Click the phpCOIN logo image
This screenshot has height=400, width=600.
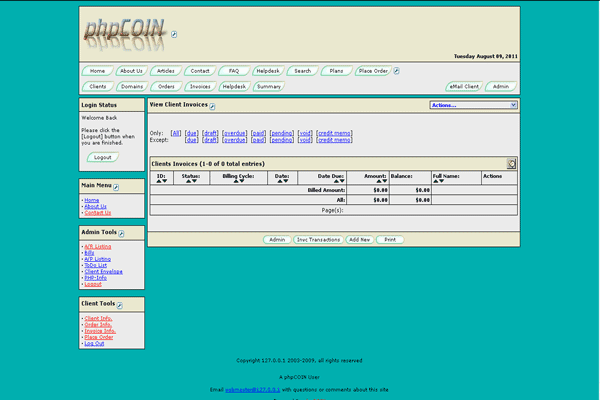[125, 34]
